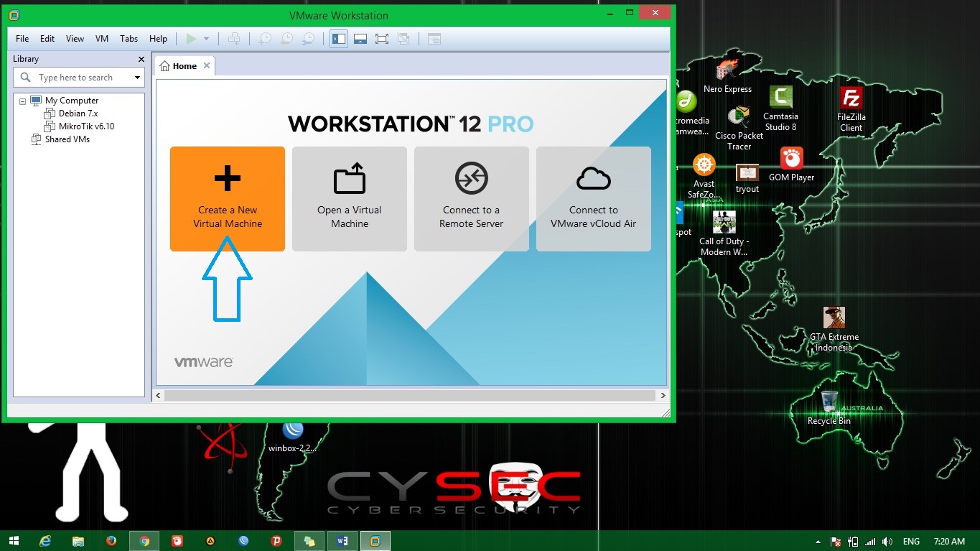Open the tryout desktop icon

click(x=747, y=178)
